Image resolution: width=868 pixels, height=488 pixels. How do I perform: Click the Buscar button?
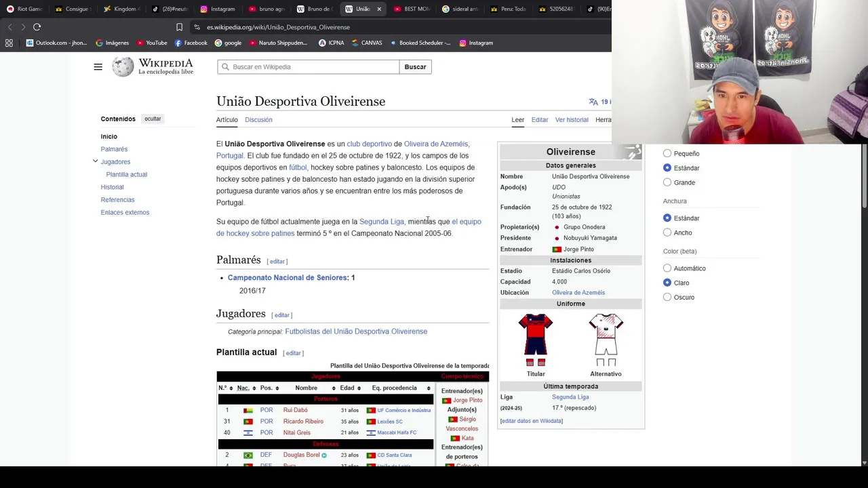(x=415, y=67)
